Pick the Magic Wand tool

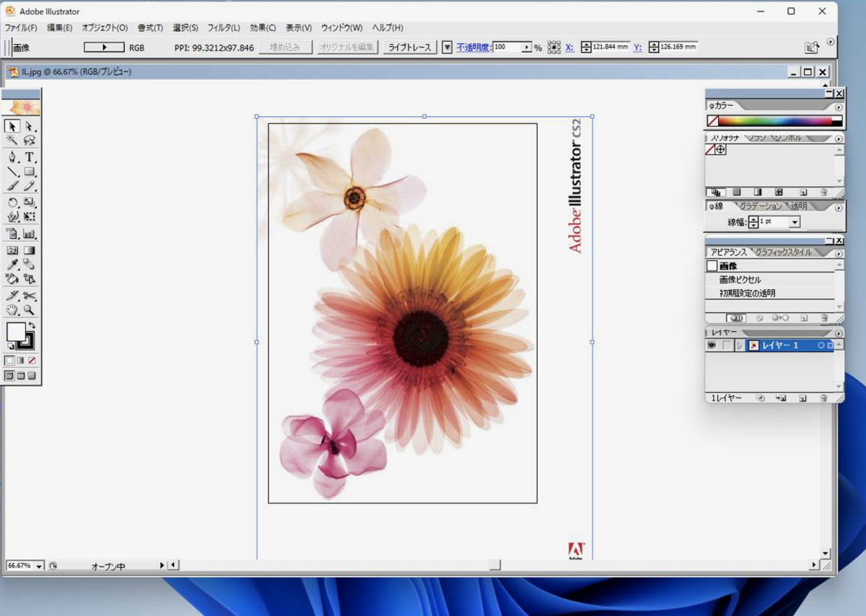pos(12,141)
